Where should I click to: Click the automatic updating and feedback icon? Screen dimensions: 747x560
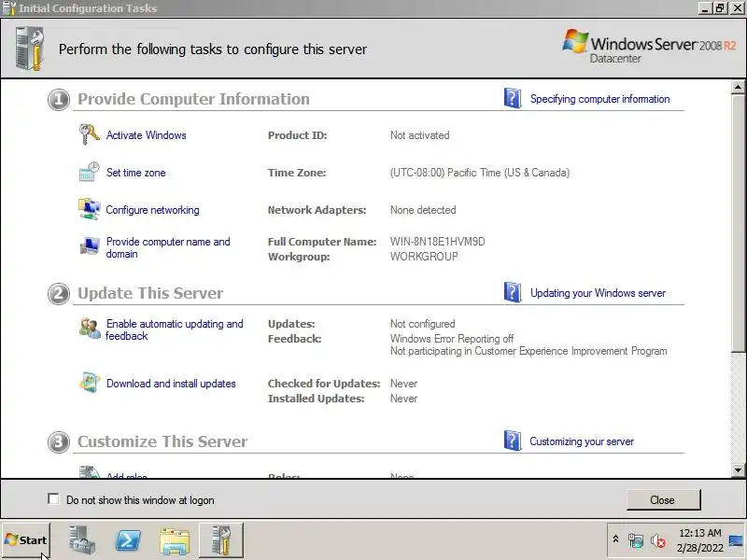point(89,329)
